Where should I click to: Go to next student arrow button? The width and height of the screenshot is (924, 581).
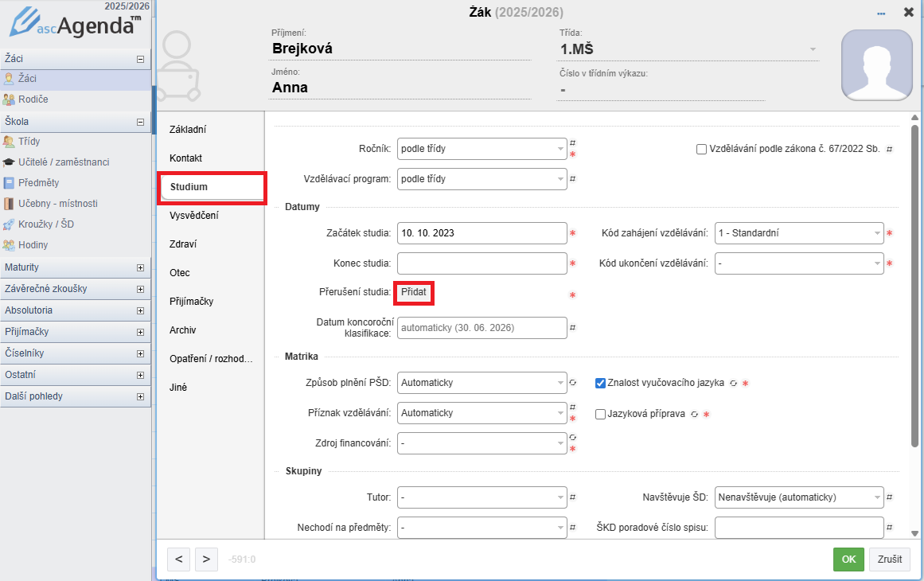[x=206, y=560]
